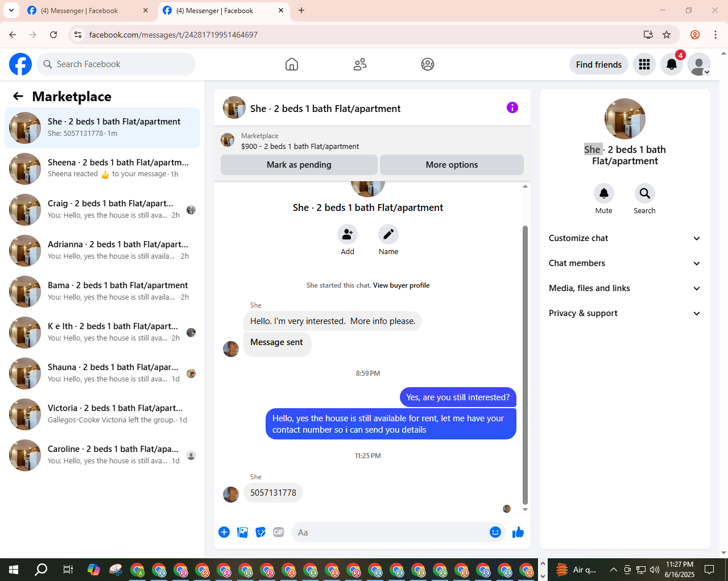This screenshot has height=581, width=728.
Task: Choose a sticker icon in composer
Action: coord(260,532)
